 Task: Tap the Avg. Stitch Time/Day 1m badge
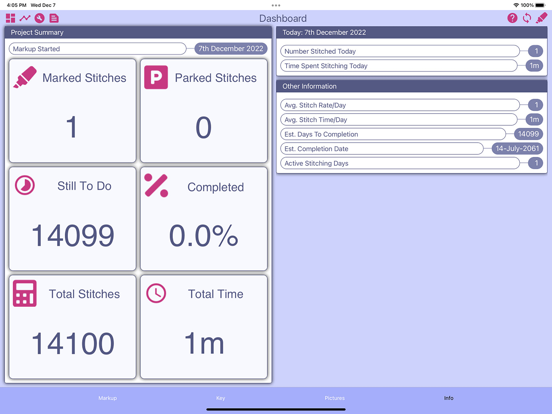534,120
